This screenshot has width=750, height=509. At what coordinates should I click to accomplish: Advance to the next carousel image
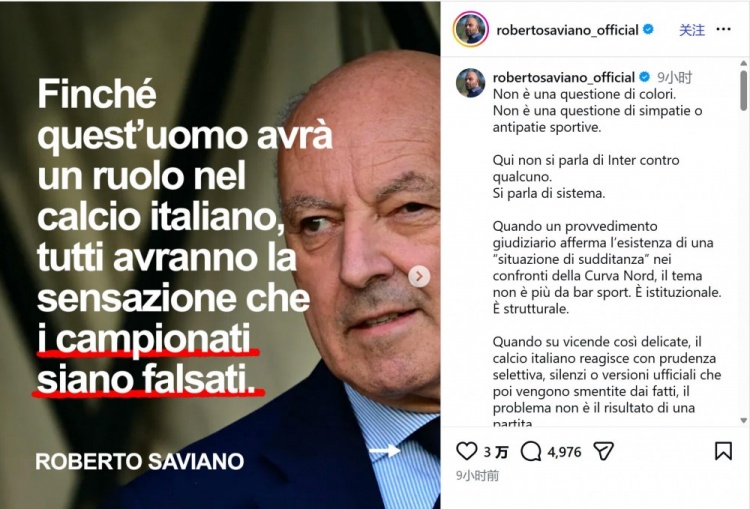pyautogui.click(x=419, y=276)
